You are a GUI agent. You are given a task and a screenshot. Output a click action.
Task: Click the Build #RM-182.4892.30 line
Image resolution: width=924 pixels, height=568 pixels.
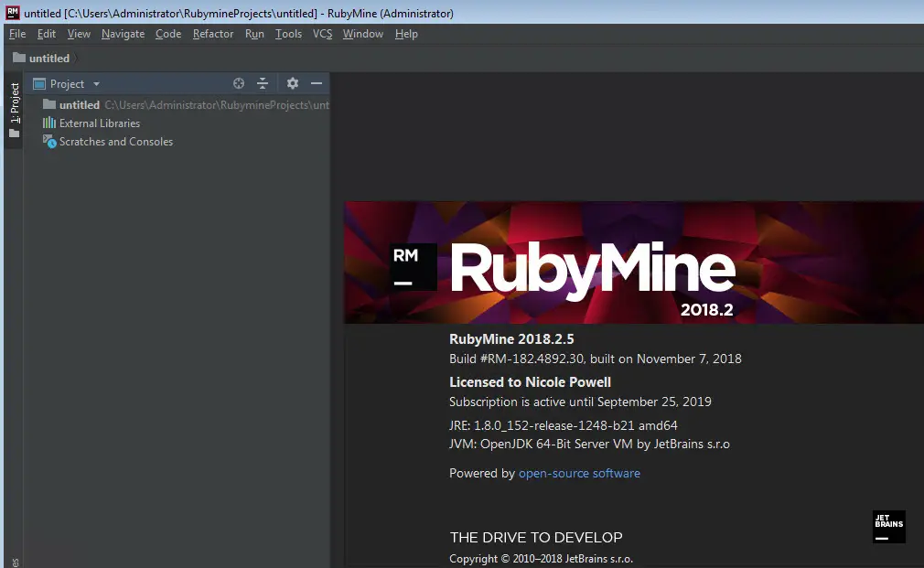click(596, 359)
